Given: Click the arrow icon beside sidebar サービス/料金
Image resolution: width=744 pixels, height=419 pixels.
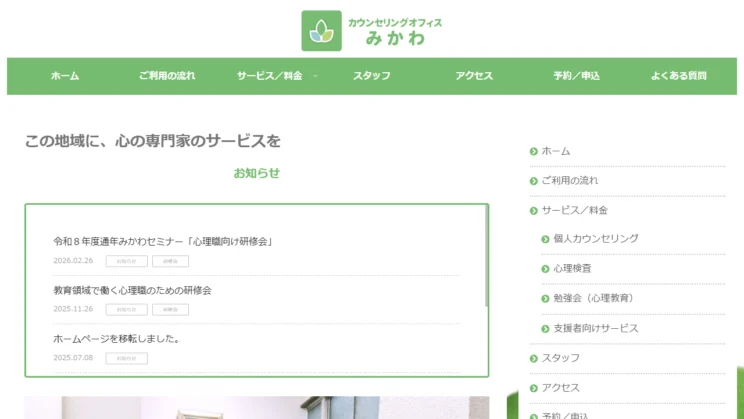Looking at the screenshot, I should [533, 211].
